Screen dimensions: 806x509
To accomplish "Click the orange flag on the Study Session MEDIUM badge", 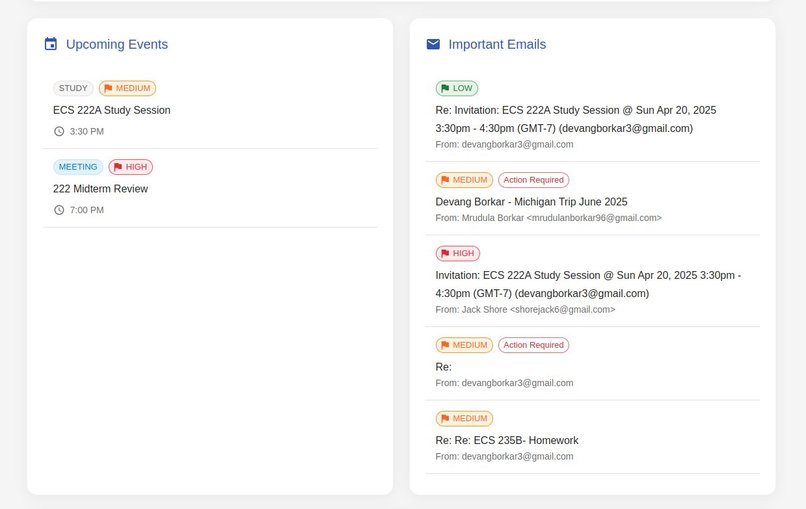I will coord(108,88).
